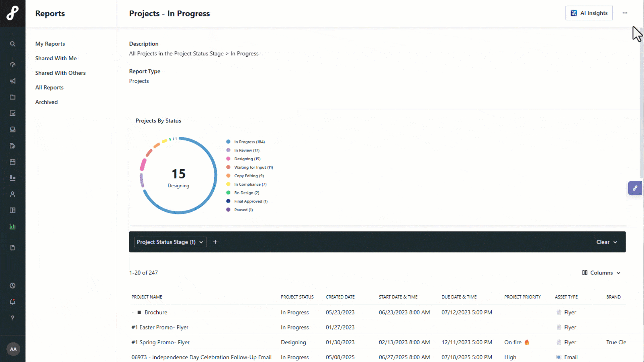Open the #1 Easter Promo- Flyer project

(x=160, y=327)
